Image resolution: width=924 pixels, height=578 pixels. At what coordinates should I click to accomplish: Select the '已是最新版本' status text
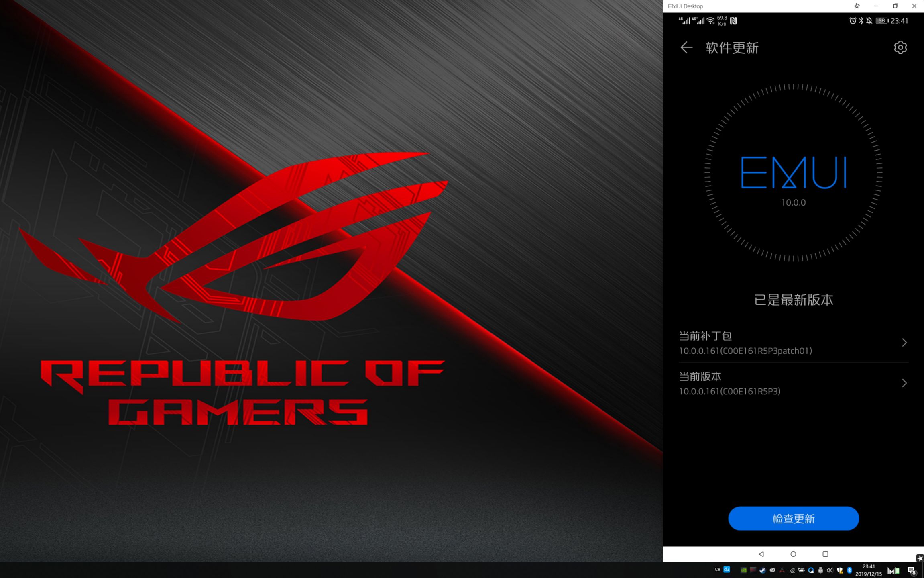tap(794, 300)
